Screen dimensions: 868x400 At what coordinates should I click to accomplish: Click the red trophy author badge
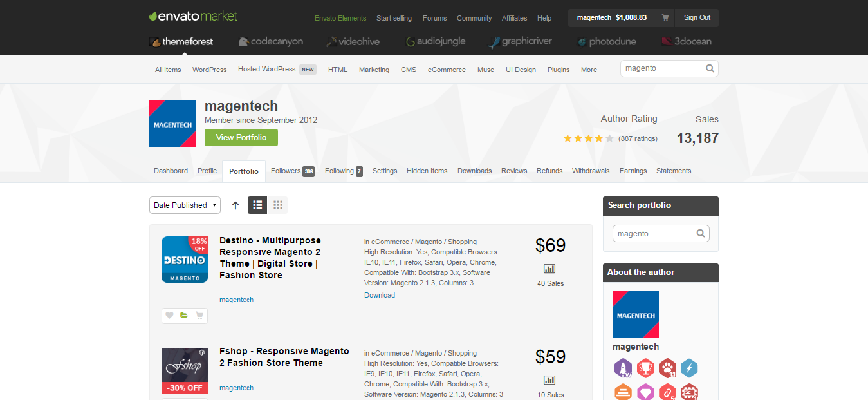point(645,368)
